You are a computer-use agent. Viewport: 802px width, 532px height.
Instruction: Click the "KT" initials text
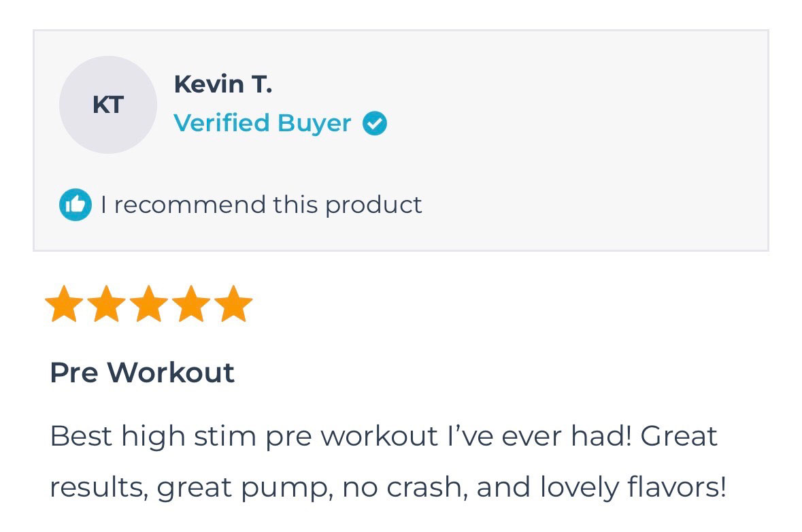107,105
